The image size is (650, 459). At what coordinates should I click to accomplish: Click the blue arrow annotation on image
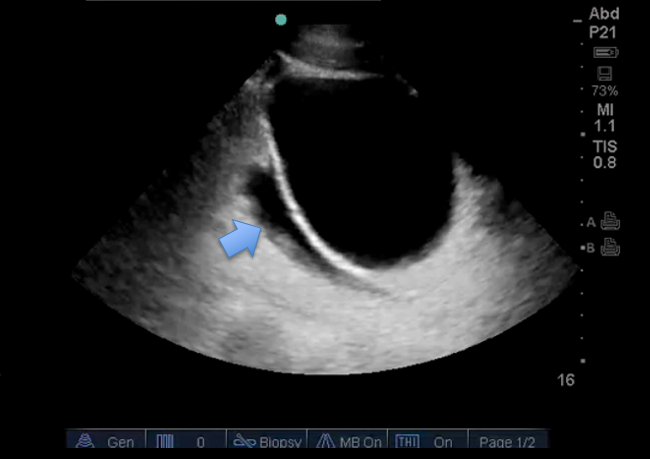point(240,238)
